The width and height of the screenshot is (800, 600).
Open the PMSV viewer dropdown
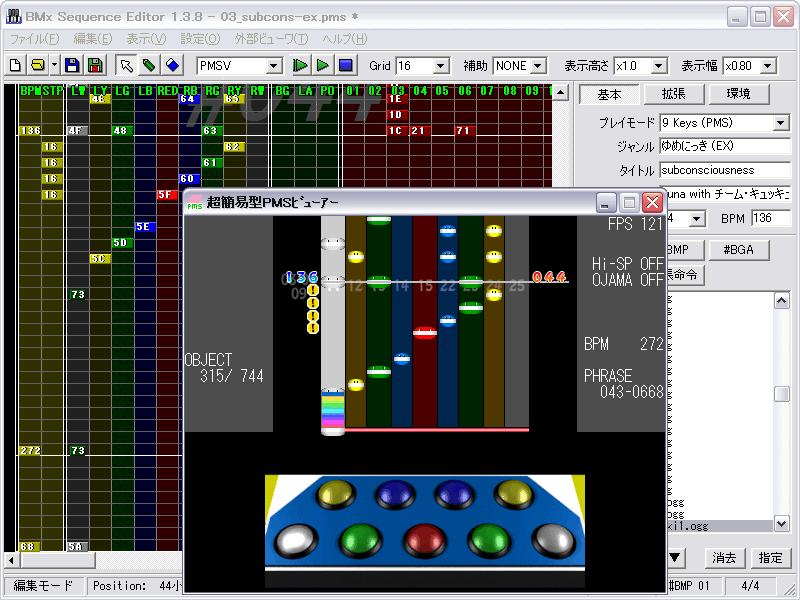274,66
